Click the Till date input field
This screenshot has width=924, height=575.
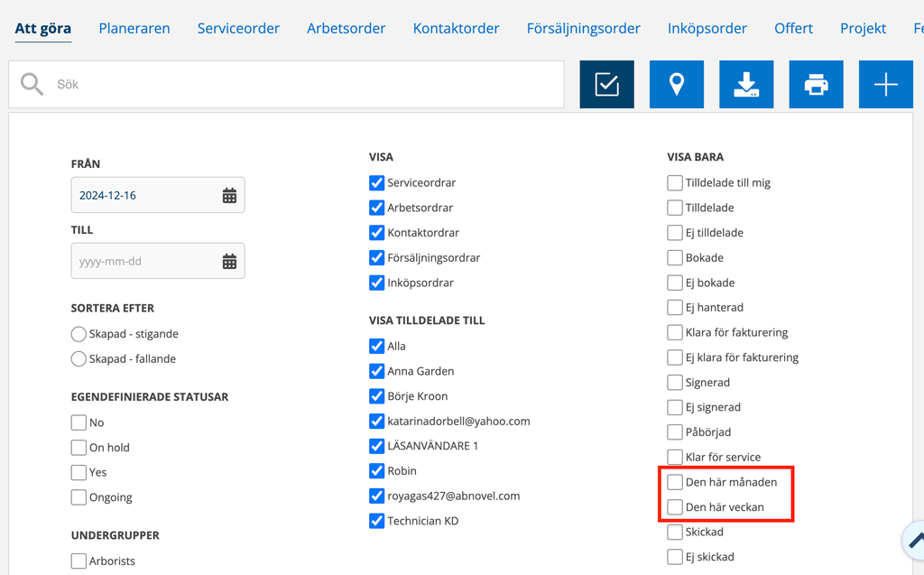click(158, 261)
